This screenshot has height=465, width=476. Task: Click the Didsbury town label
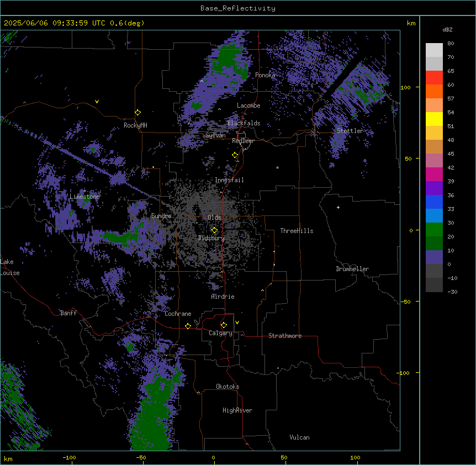(211, 238)
